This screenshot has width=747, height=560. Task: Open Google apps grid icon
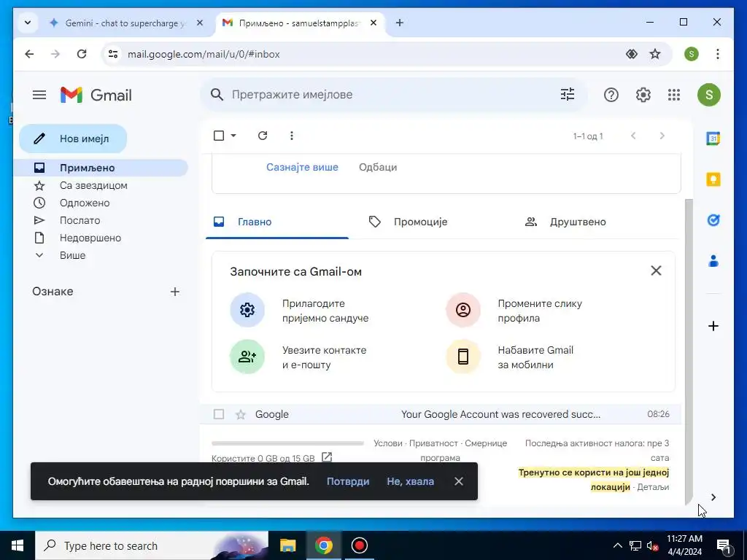[x=673, y=95]
